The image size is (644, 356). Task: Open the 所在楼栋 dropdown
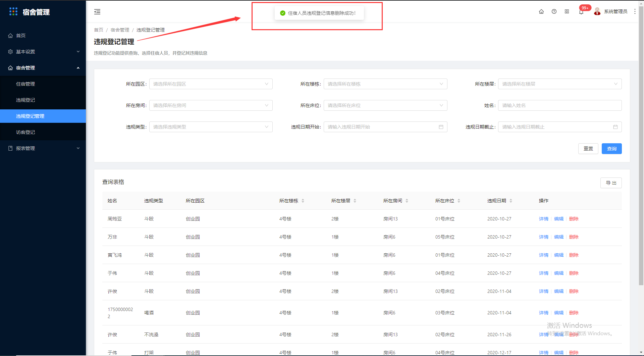click(385, 84)
